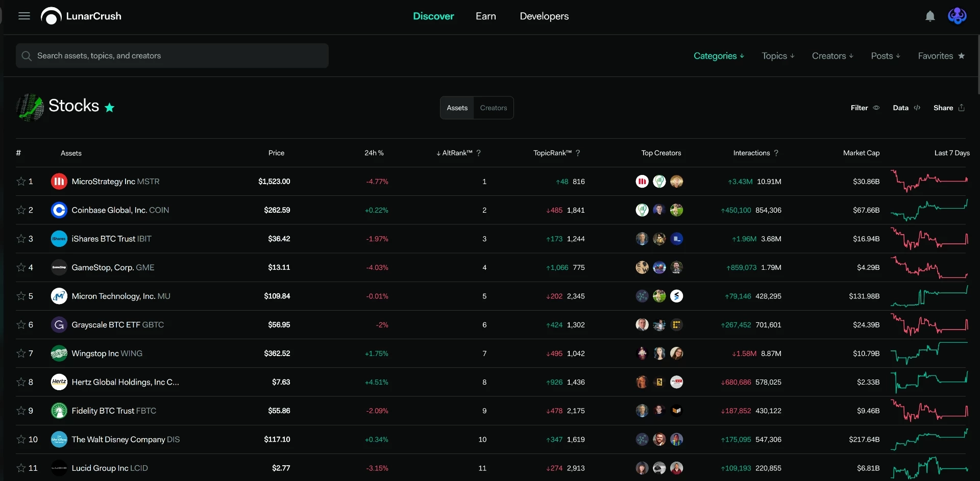Open the user profile avatar
Screen dimensions: 980x481
(957, 16)
